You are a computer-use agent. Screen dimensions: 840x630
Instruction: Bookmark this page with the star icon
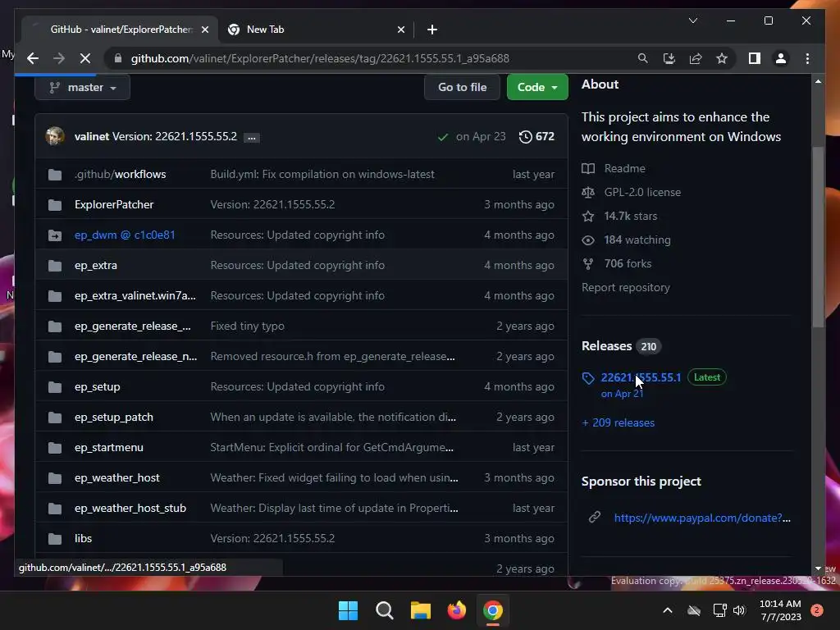722,58
